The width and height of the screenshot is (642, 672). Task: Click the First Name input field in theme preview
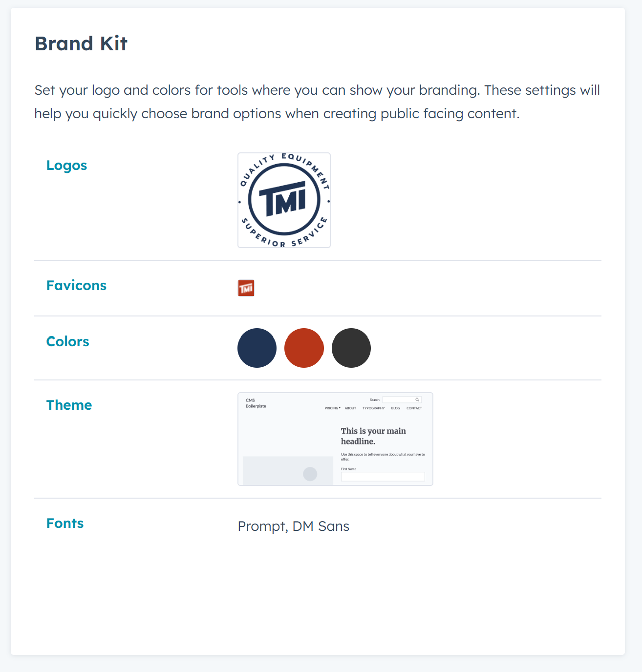(x=383, y=476)
